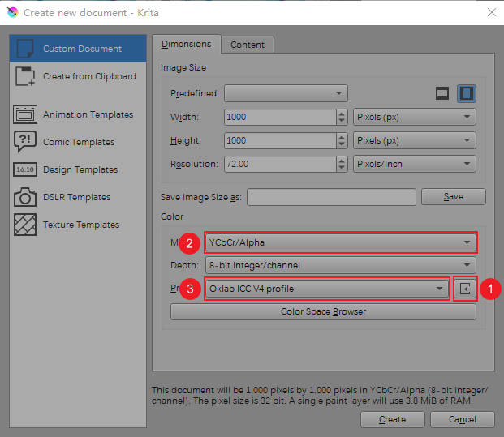Open the Resolution units Pixels/Inch dropdown
This screenshot has width=504, height=437.
(415, 164)
